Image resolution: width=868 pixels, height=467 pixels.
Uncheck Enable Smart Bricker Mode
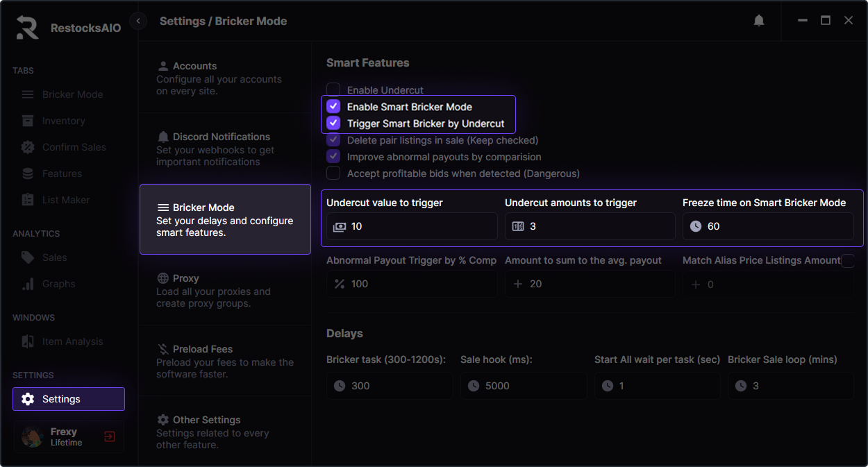pos(333,106)
